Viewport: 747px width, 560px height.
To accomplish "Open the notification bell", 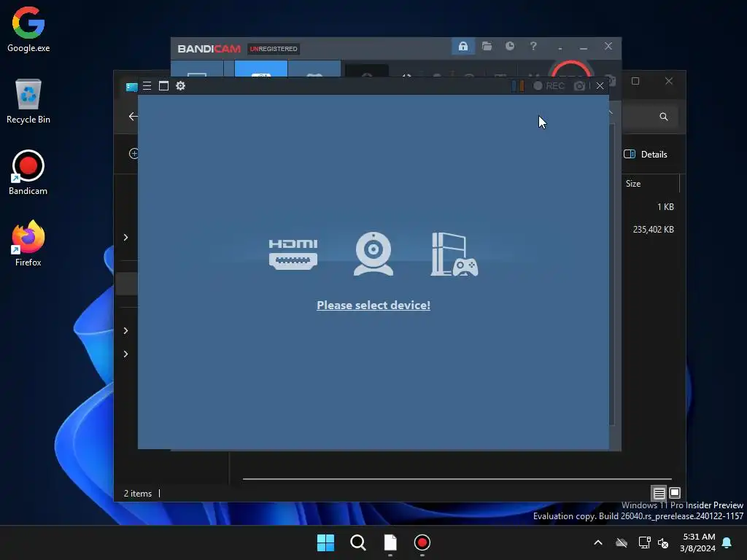I will [727, 542].
